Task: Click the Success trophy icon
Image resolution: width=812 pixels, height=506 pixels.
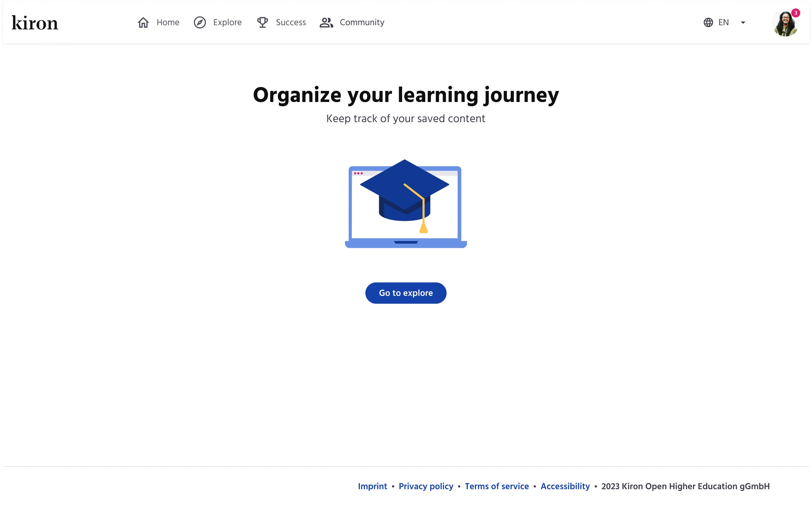Action: [263, 22]
